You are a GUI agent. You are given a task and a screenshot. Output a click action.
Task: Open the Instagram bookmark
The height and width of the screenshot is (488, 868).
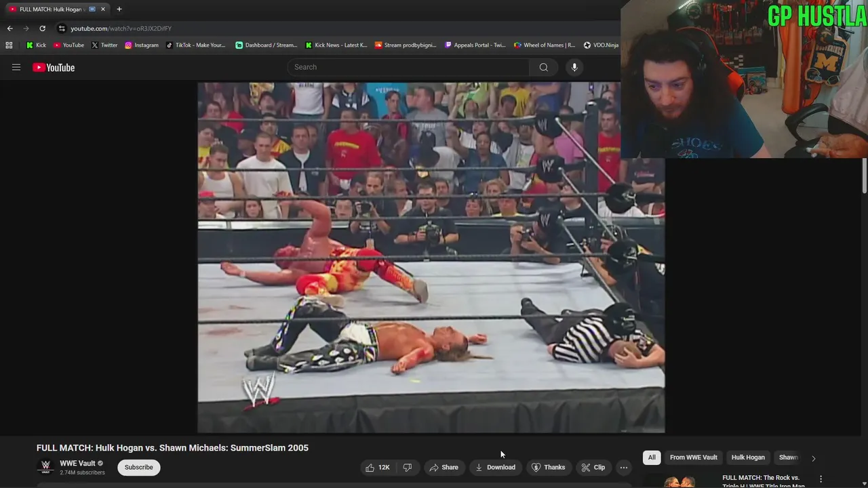(x=141, y=45)
